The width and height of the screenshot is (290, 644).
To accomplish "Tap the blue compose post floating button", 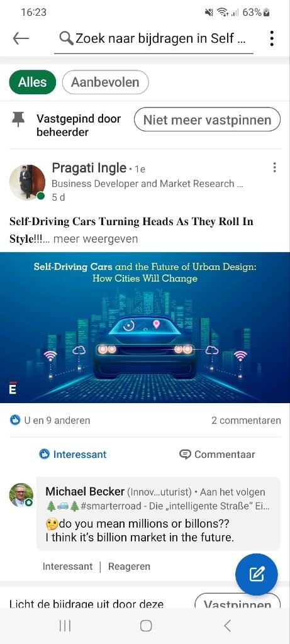I will tap(256, 574).
